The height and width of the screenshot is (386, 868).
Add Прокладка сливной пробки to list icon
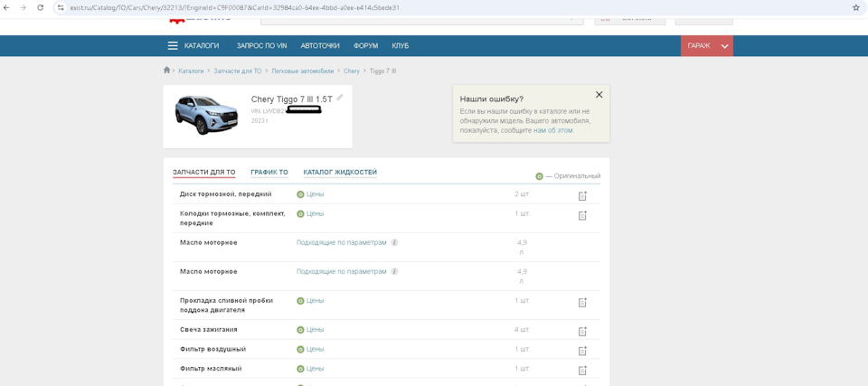tap(582, 302)
